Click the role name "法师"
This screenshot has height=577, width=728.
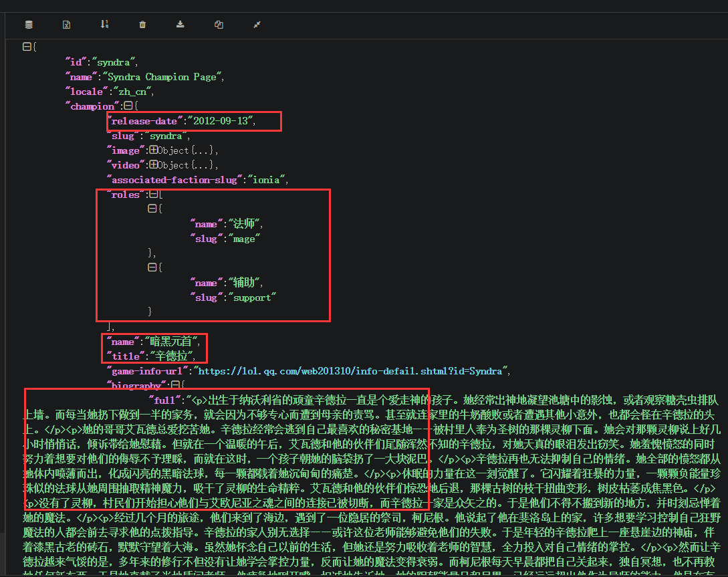[244, 224]
